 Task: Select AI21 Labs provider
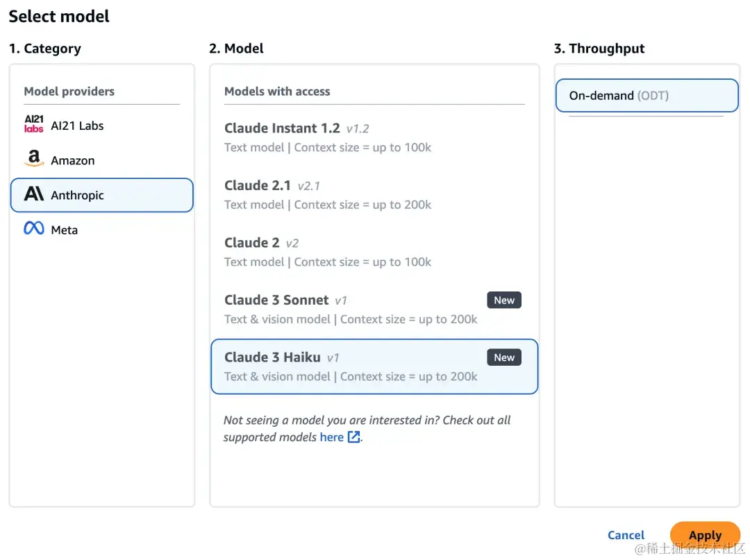(x=77, y=126)
